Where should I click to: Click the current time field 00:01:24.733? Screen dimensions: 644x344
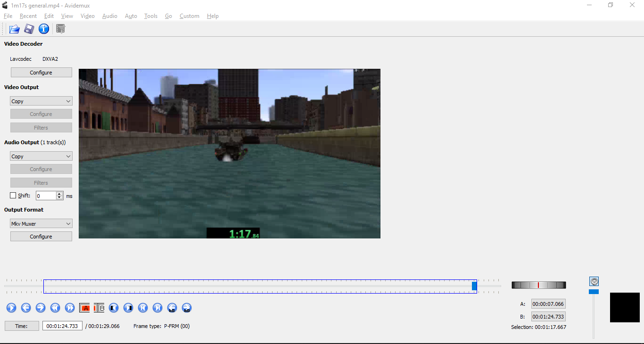[62, 326]
